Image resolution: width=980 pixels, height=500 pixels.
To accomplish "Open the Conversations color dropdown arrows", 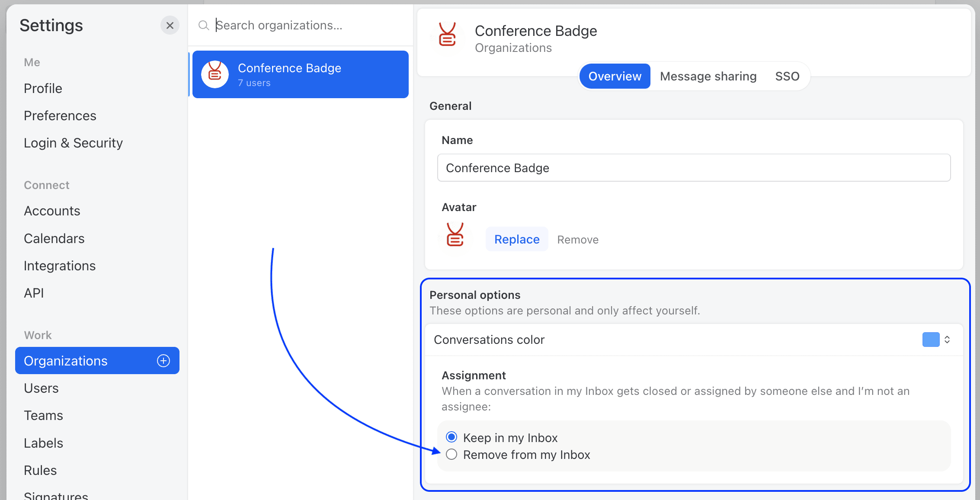I will (947, 340).
